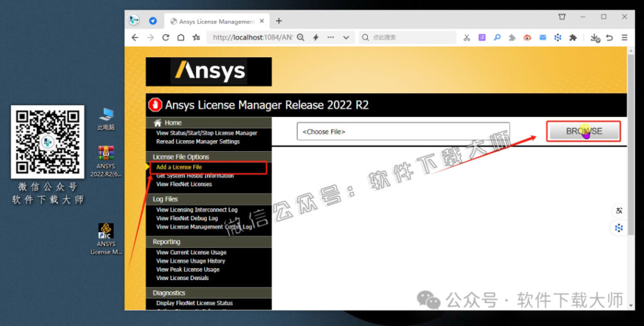Select the This PC desktop icon

(106, 119)
